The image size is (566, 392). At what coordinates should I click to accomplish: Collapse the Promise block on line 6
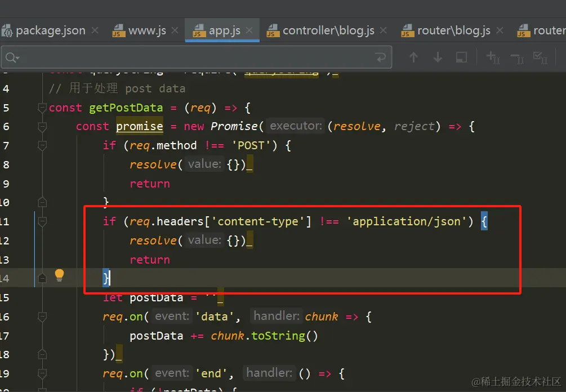pyautogui.click(x=42, y=126)
